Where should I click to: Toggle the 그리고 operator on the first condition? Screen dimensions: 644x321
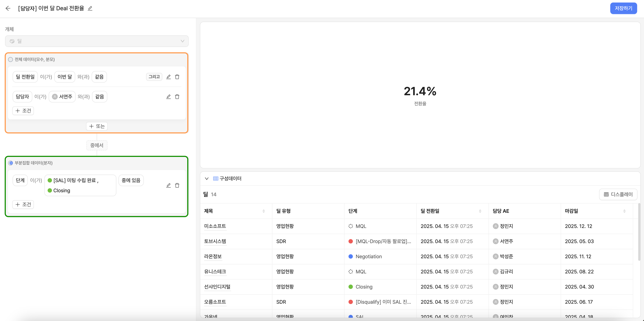click(x=154, y=77)
